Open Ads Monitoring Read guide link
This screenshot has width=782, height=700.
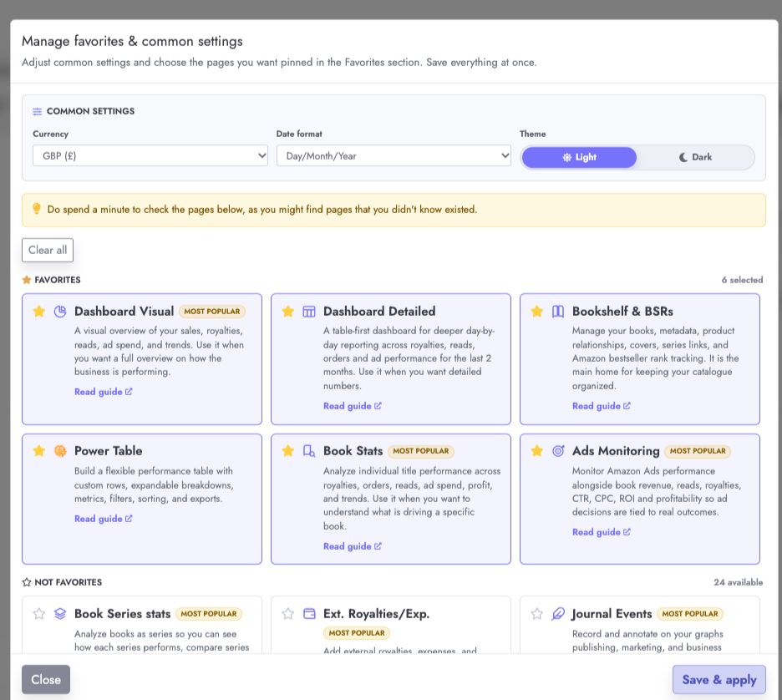coord(601,532)
